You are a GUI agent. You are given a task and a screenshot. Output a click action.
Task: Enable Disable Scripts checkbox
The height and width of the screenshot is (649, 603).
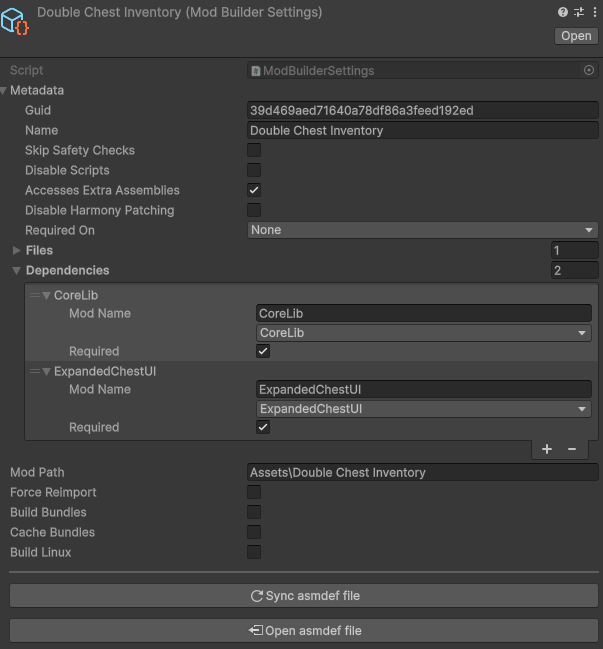tap(254, 170)
